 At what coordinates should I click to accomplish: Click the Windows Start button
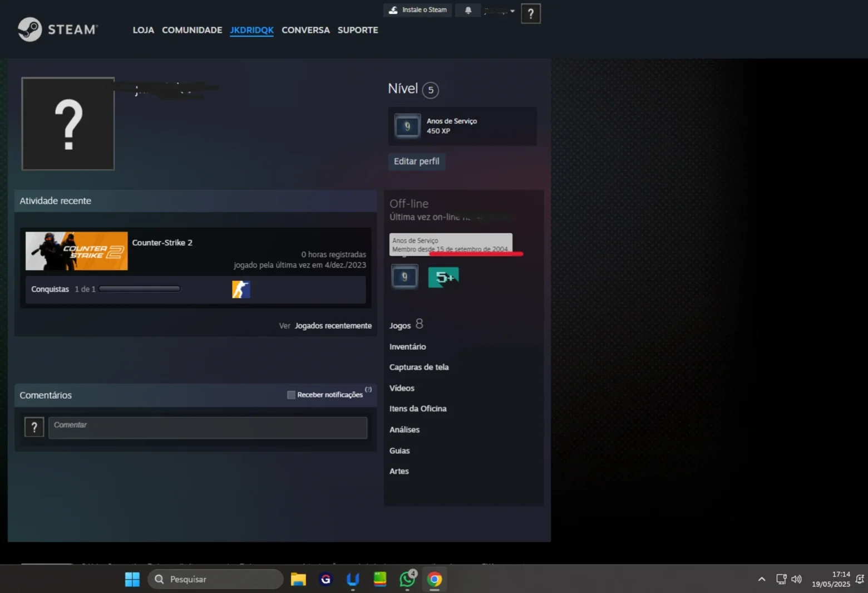pos(132,579)
